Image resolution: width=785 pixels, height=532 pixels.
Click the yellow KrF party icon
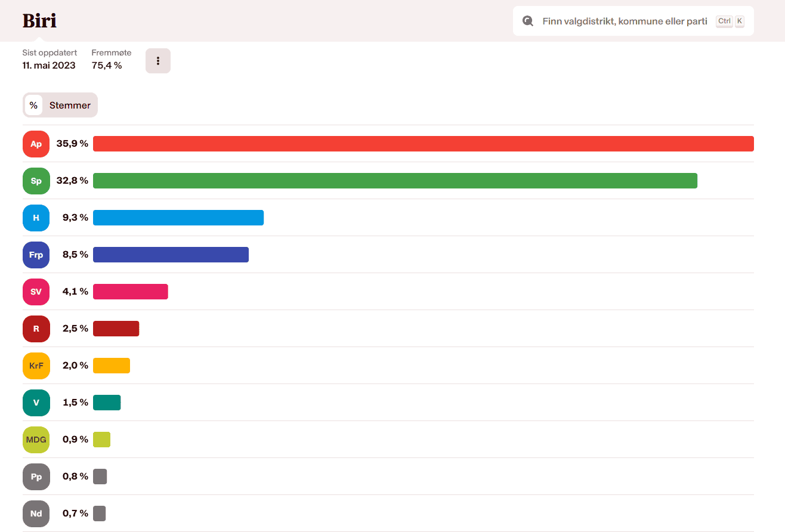click(x=36, y=366)
